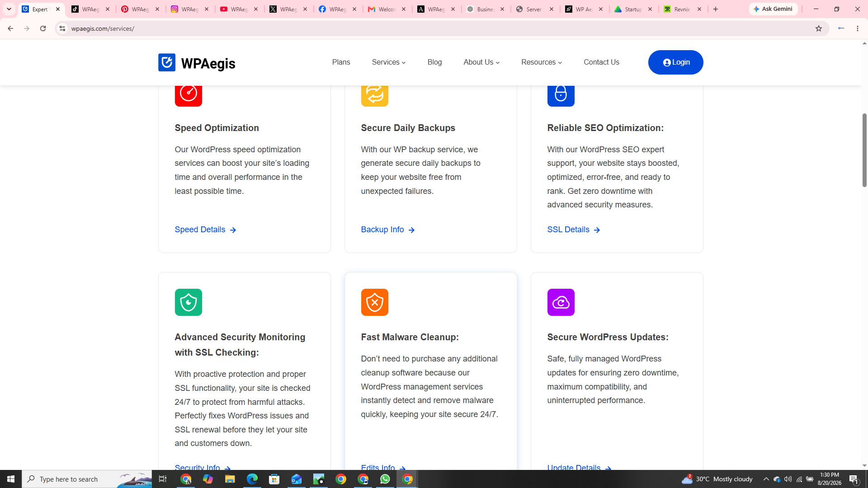Open WhatsApp from the taskbar
The image size is (868, 488).
click(385, 479)
